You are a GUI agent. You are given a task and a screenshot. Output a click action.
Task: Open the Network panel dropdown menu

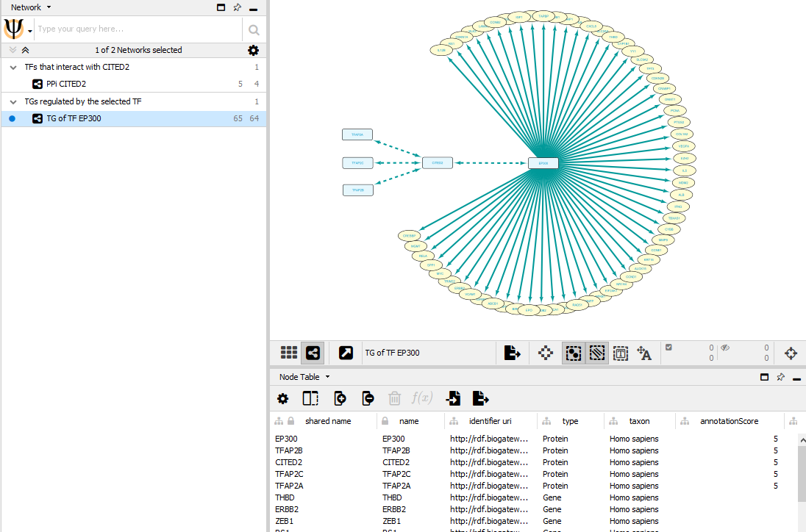pos(49,7)
